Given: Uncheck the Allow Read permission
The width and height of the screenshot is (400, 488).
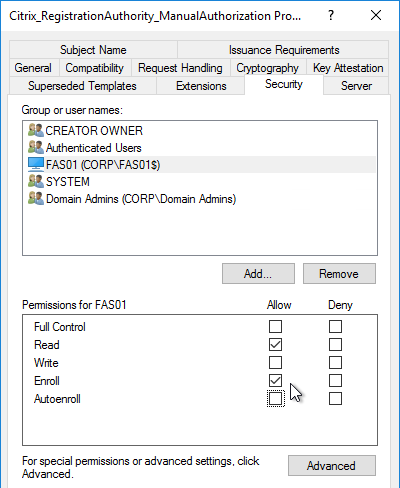Looking at the screenshot, I should [x=275, y=345].
